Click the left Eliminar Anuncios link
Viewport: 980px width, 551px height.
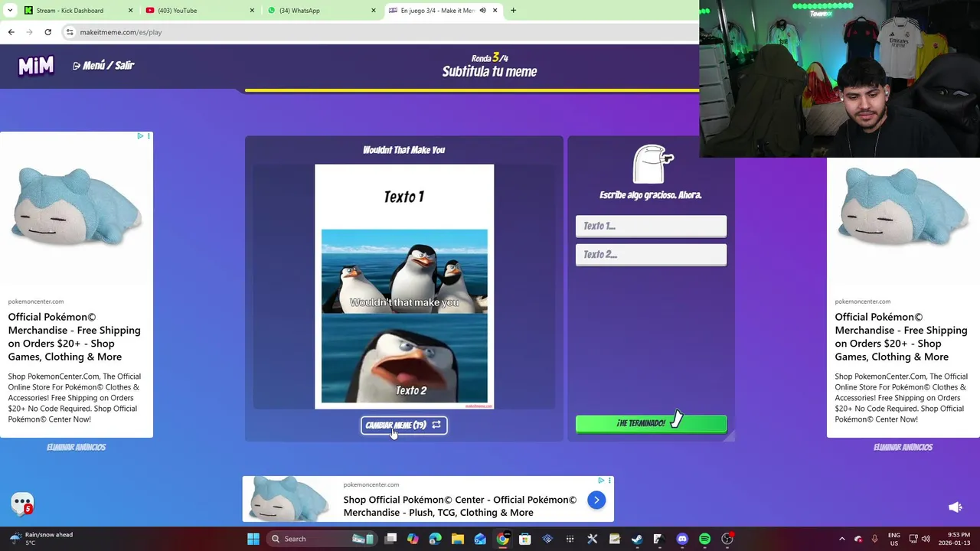pos(76,447)
